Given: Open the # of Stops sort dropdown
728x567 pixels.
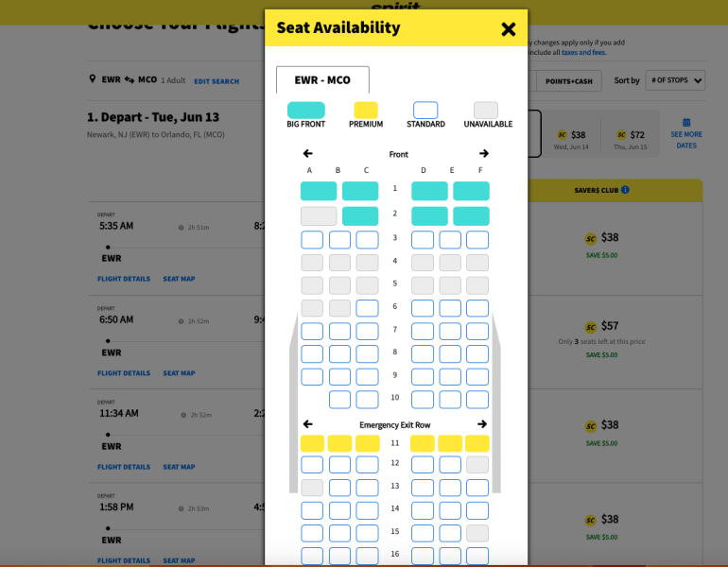Looking at the screenshot, I should click(x=675, y=81).
